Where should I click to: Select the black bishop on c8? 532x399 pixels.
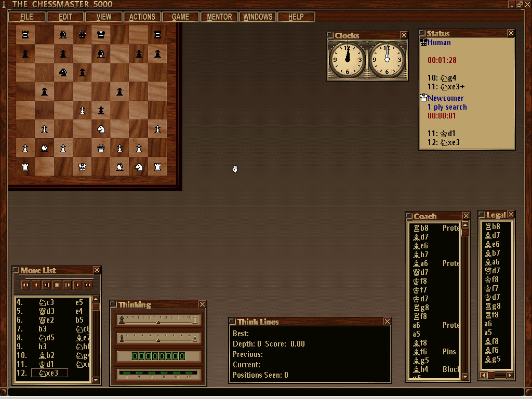(63, 34)
